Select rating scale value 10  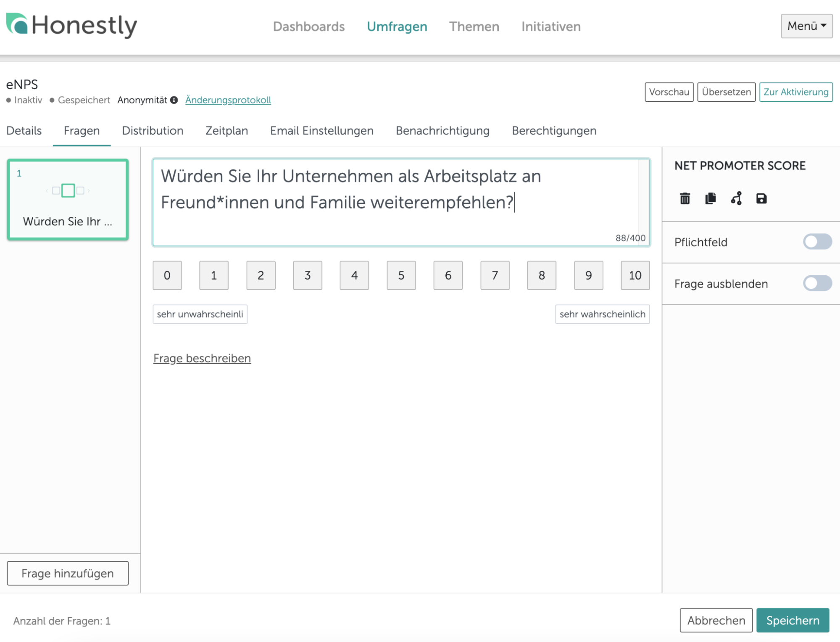pyautogui.click(x=634, y=275)
